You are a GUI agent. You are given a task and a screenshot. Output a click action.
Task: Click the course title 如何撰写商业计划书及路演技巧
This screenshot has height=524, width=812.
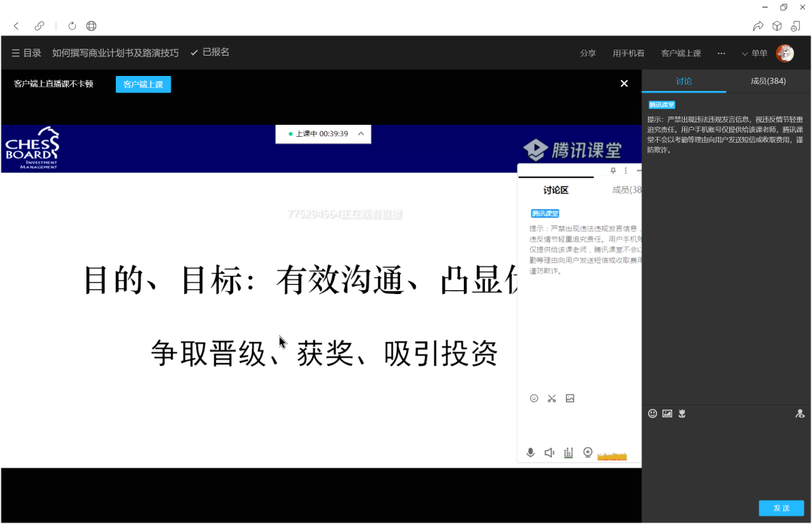(116, 53)
